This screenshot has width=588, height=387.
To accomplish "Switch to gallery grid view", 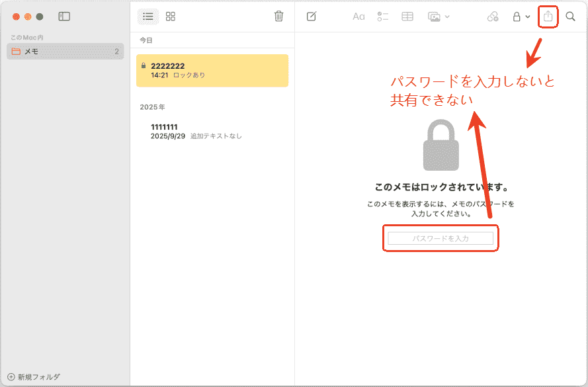I will [171, 17].
